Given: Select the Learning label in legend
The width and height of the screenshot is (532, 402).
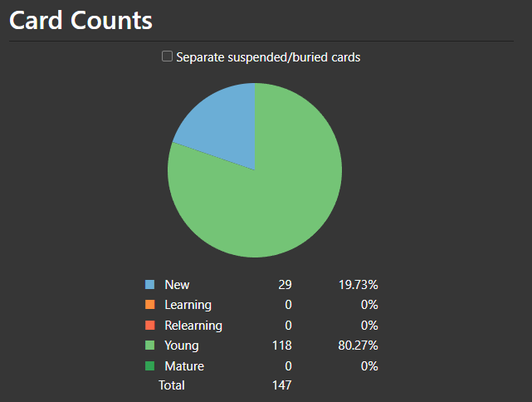Looking at the screenshot, I should [188, 305].
